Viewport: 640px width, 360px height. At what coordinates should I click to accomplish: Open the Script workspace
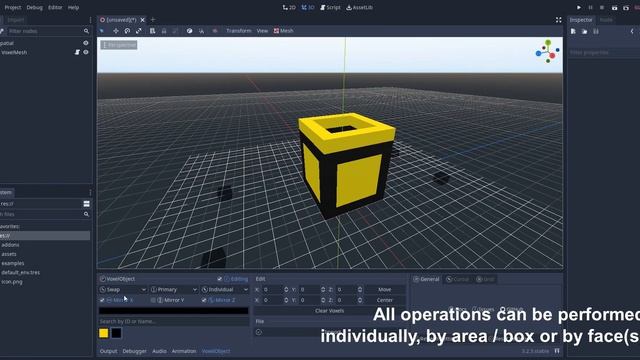click(x=330, y=7)
